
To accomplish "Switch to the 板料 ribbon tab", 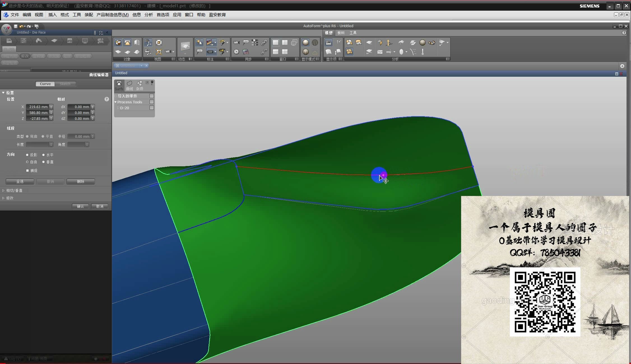I will pyautogui.click(x=341, y=33).
